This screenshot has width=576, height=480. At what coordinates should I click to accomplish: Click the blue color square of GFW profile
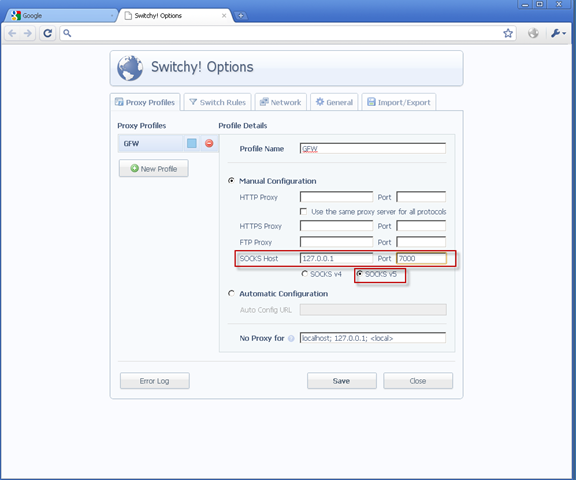point(192,143)
